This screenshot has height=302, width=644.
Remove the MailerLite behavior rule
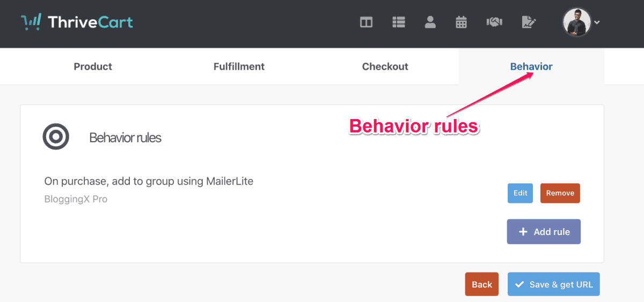[560, 193]
